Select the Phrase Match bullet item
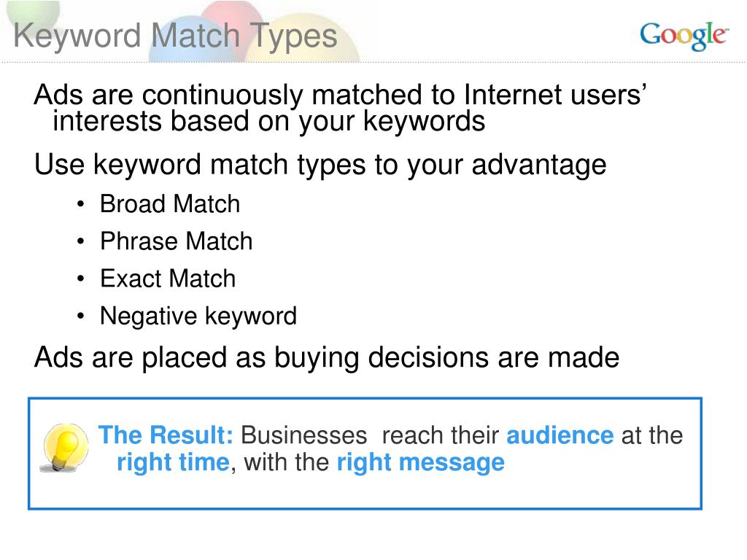The width and height of the screenshot is (747, 560). pos(177,241)
